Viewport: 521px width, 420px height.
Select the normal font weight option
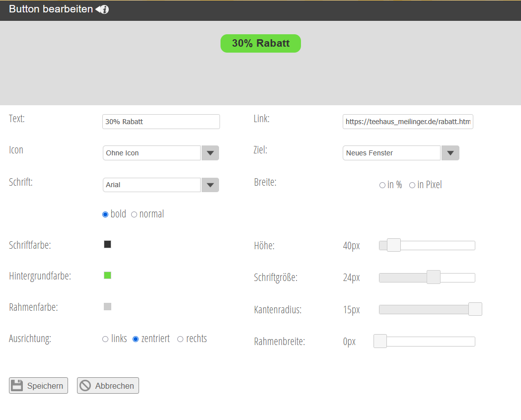click(134, 214)
